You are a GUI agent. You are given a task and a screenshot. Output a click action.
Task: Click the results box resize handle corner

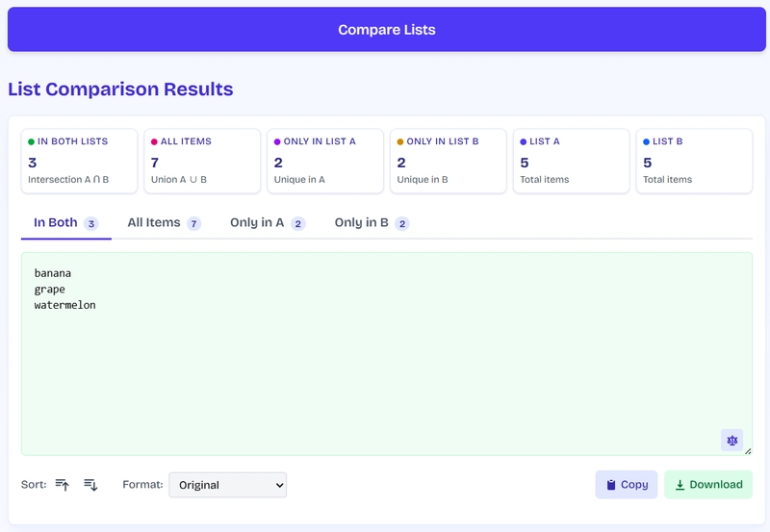pos(748,451)
